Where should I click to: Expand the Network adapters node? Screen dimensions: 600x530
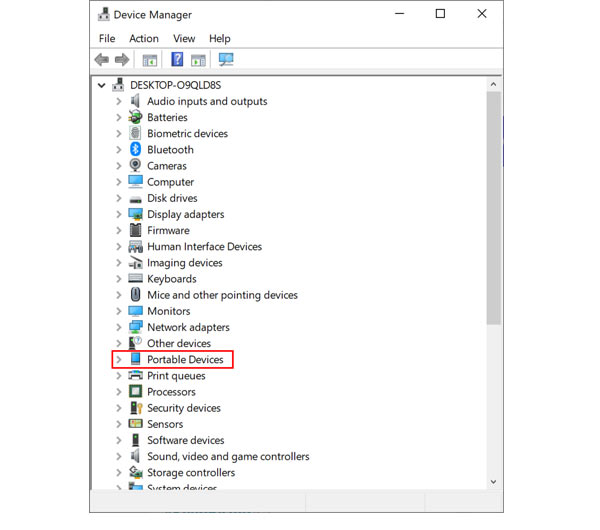click(119, 328)
